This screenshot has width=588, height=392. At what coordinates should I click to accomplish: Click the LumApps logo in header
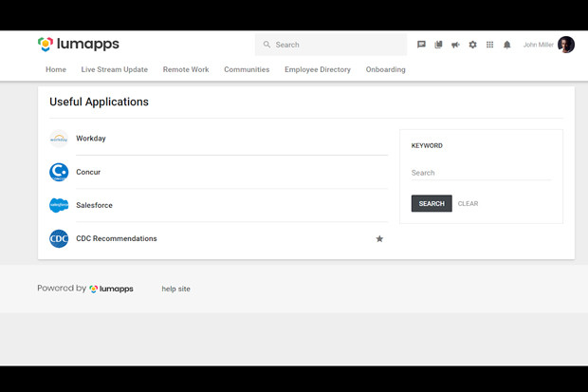pos(79,45)
